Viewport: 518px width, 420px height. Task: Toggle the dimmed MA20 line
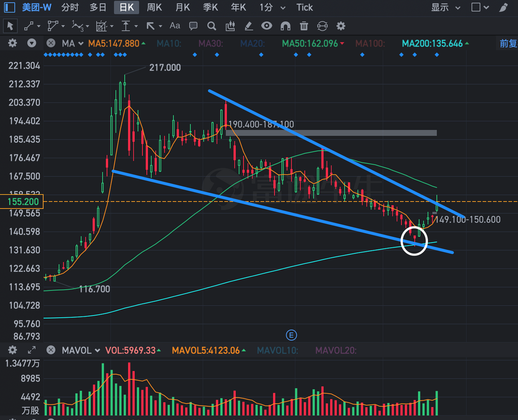pyautogui.click(x=253, y=44)
